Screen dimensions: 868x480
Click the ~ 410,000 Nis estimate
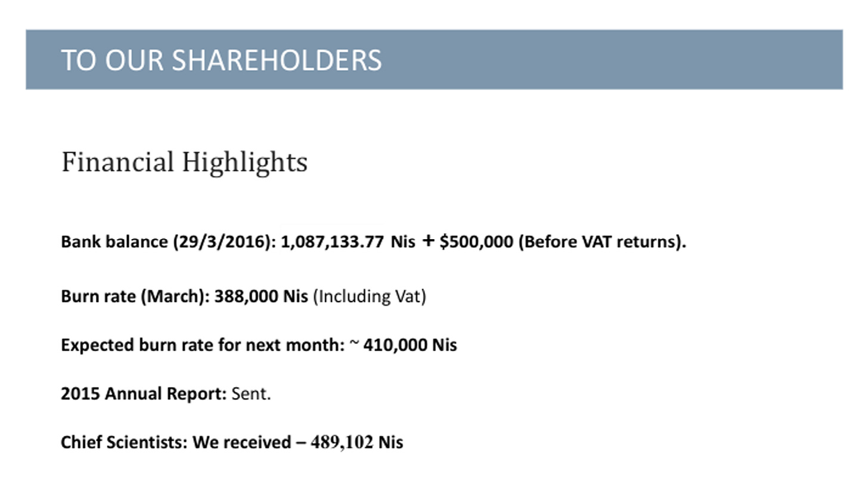404,345
